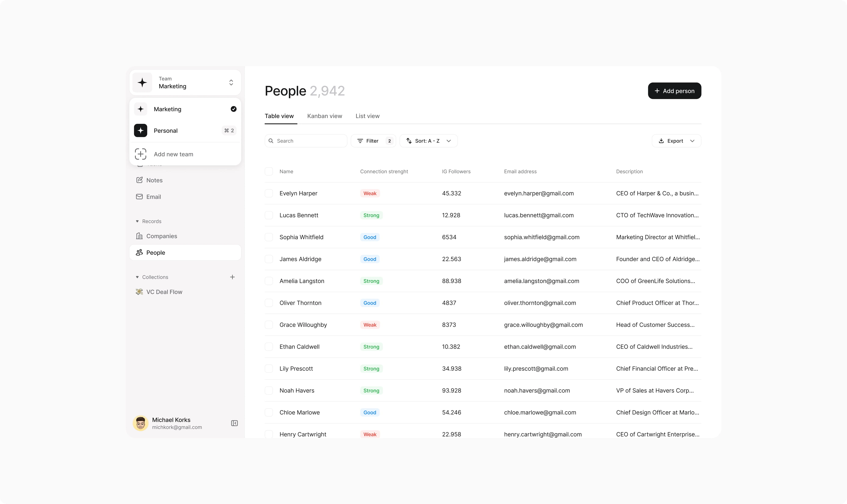Expand the Export dropdown
This screenshot has height=504, width=847.
tap(676, 141)
